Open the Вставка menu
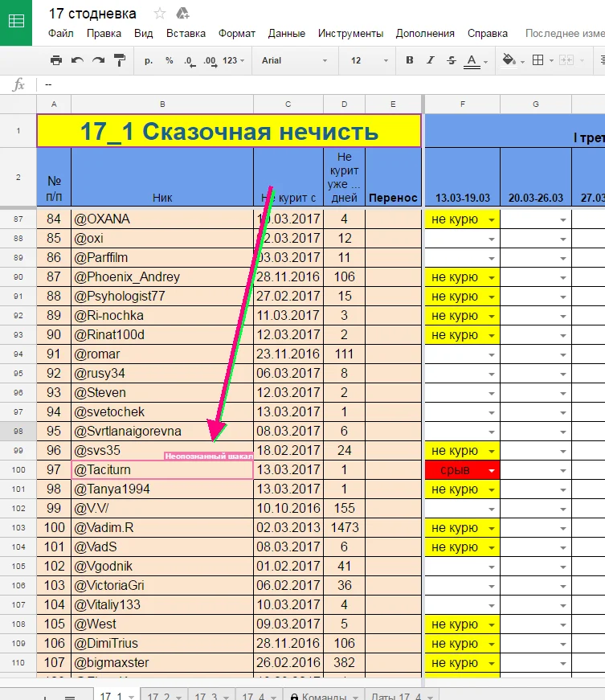The width and height of the screenshot is (605, 700). point(186,34)
